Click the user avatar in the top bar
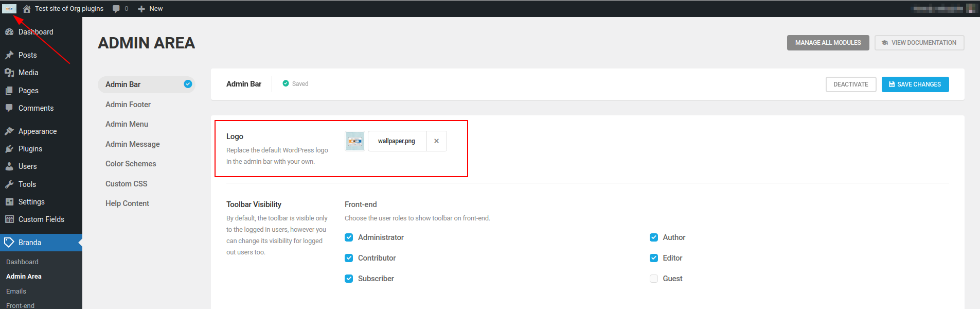Screen dimensions: 980x309 pos(971,9)
